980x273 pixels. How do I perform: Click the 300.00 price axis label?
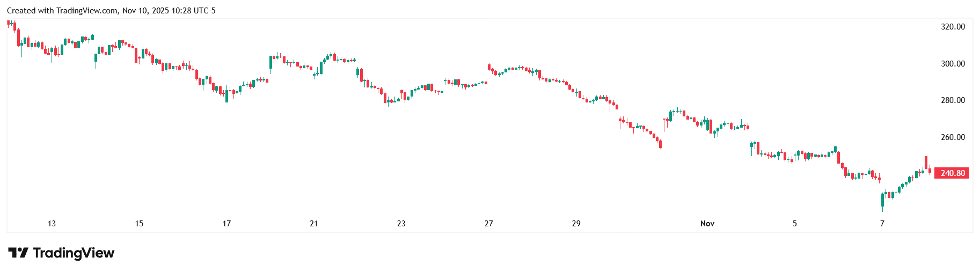coord(953,64)
